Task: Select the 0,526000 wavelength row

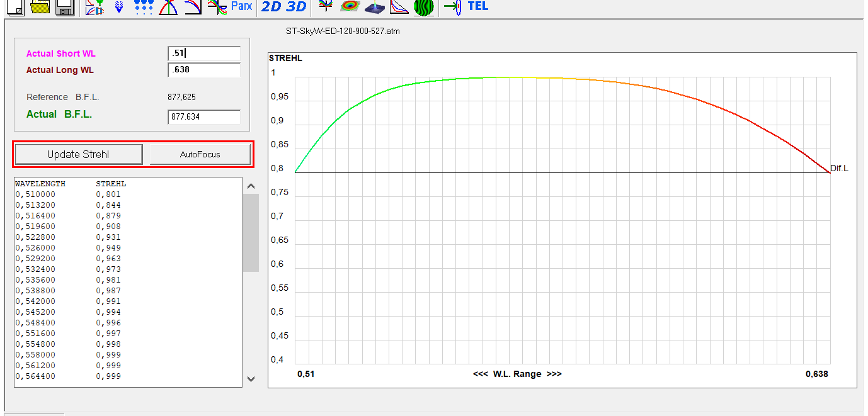Action: (x=128, y=248)
